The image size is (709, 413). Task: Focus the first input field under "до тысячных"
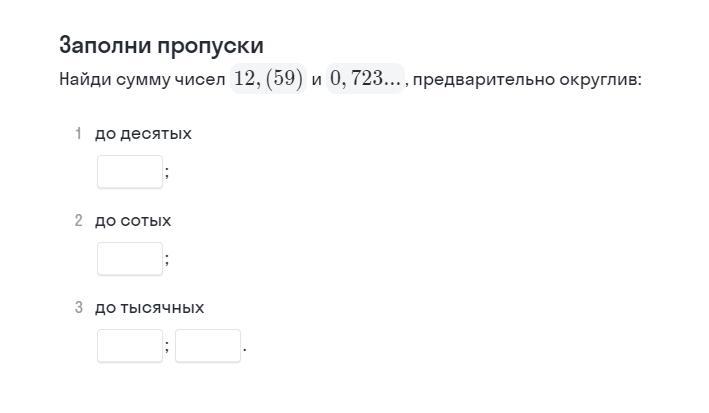tap(130, 346)
